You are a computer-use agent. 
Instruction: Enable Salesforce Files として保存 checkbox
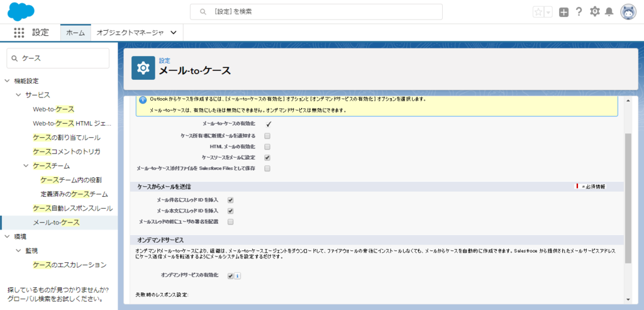coord(267,169)
